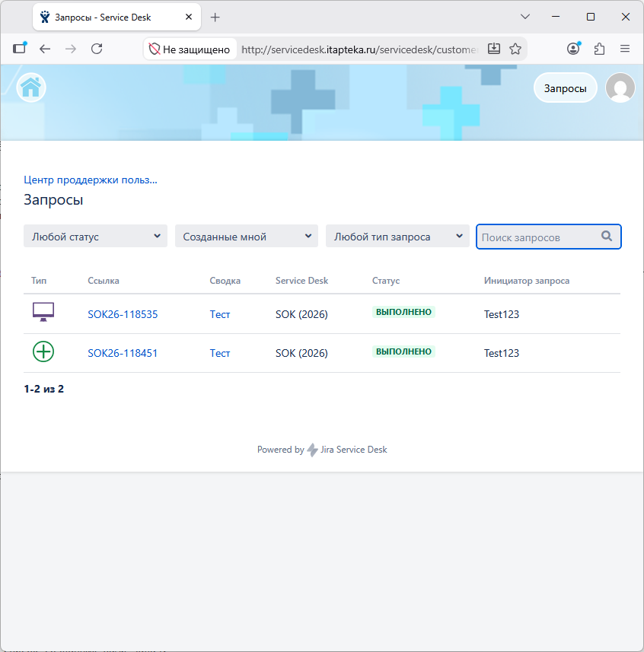Open the 'Тест' summary link for SOK26-118451
Screen dimensions: 644x652
220,353
